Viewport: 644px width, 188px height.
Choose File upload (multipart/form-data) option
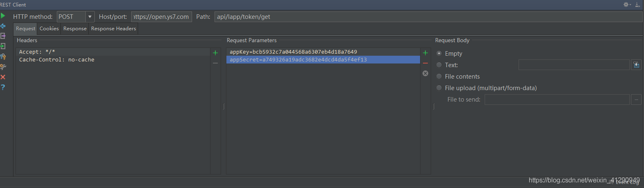coord(439,88)
